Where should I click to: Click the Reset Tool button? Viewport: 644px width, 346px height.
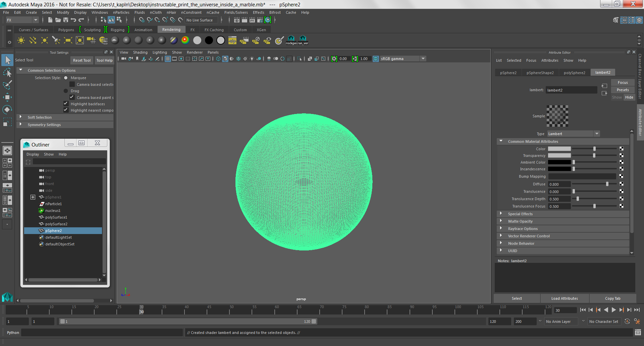[82, 60]
